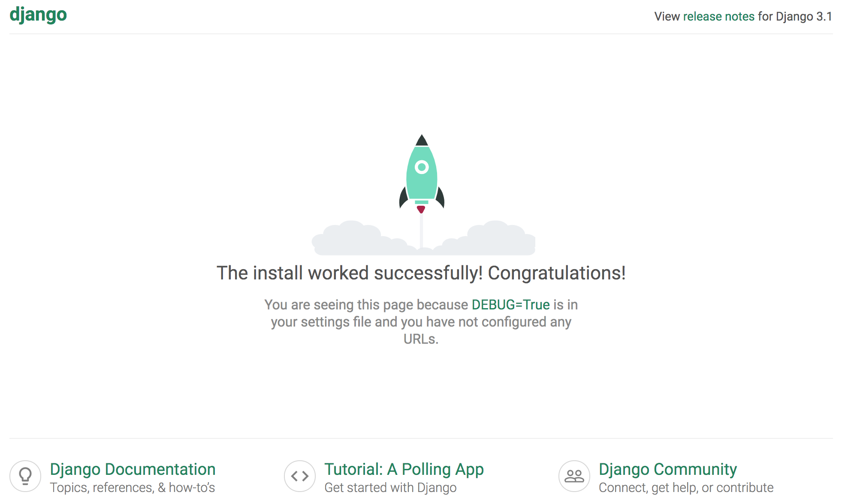Click the left cloud under the rocket
845x504 pixels.
coord(356,240)
